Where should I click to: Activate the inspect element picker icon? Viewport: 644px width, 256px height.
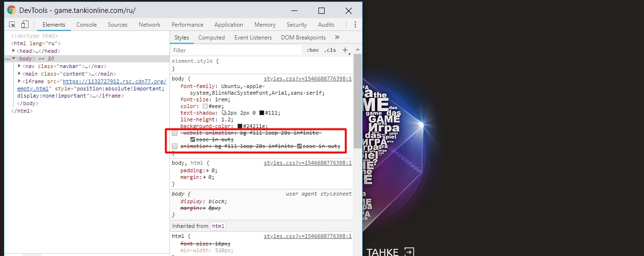[12, 24]
